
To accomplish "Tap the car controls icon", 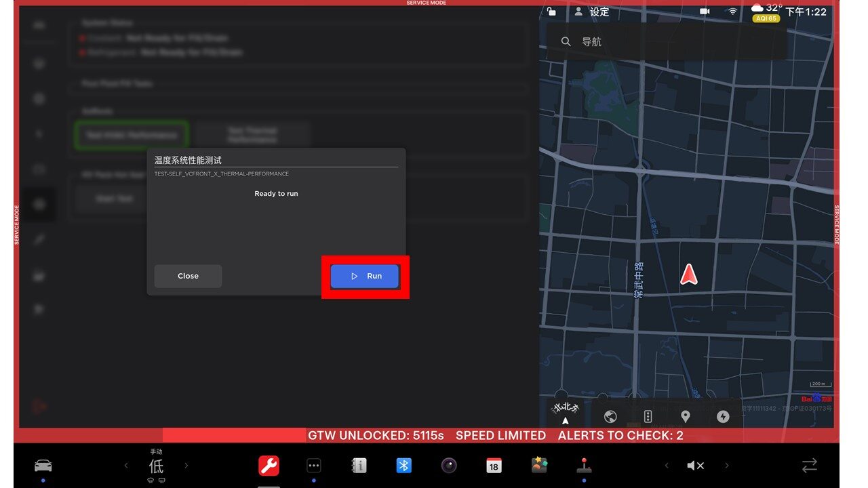I will click(x=43, y=466).
